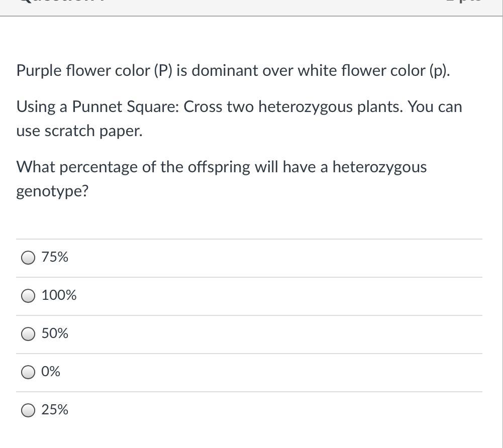Select the 25% radio button
The image size is (503, 448).
(x=28, y=410)
